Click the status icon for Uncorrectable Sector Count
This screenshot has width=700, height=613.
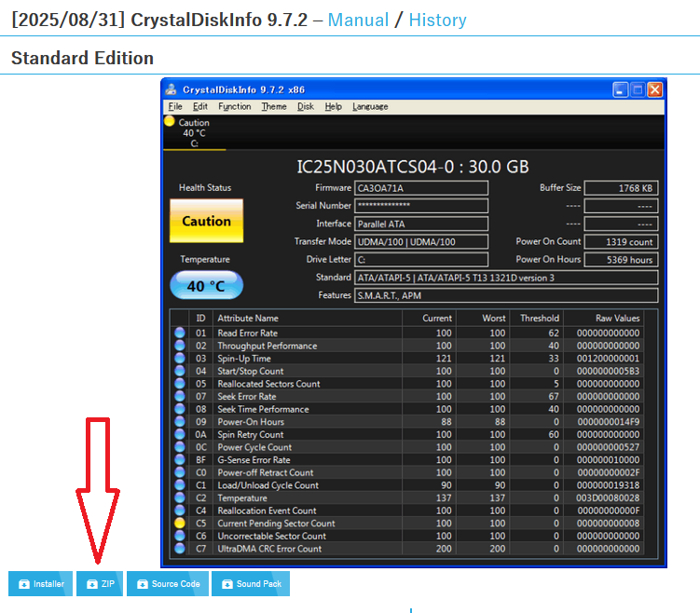click(180, 536)
